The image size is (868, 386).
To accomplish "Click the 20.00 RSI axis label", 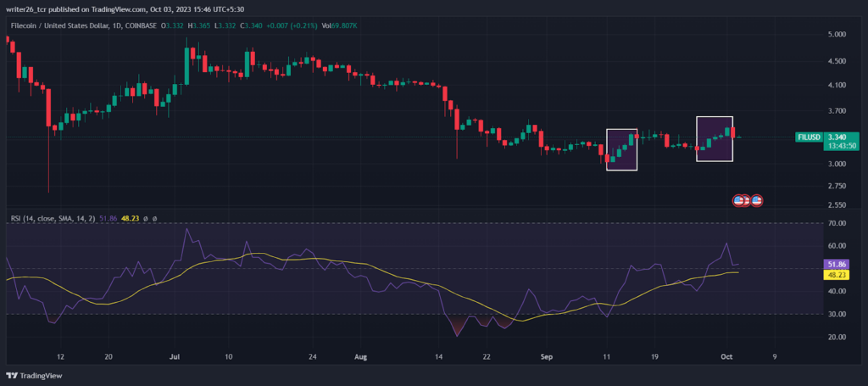I will (x=836, y=337).
